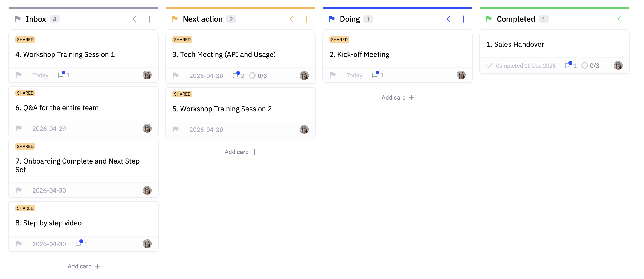The width and height of the screenshot is (644, 279).
Task: Click the orange plus icon in Next action header
Action: 306,19
